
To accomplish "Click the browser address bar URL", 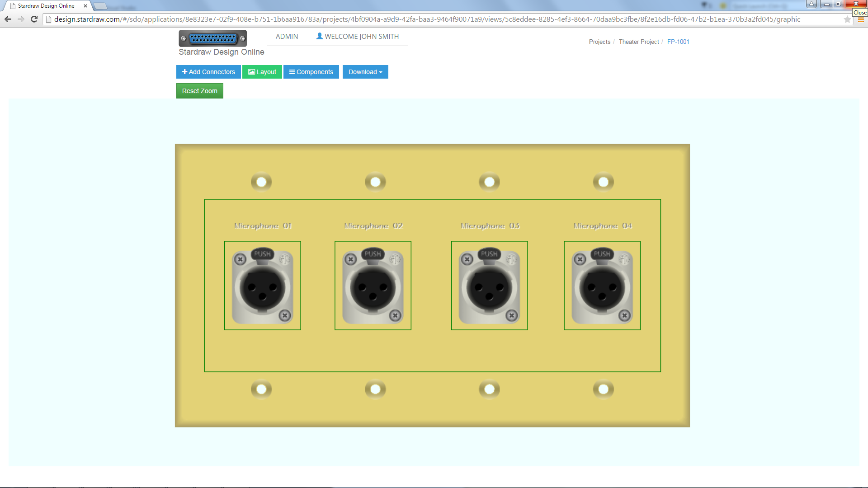I will coord(427,19).
